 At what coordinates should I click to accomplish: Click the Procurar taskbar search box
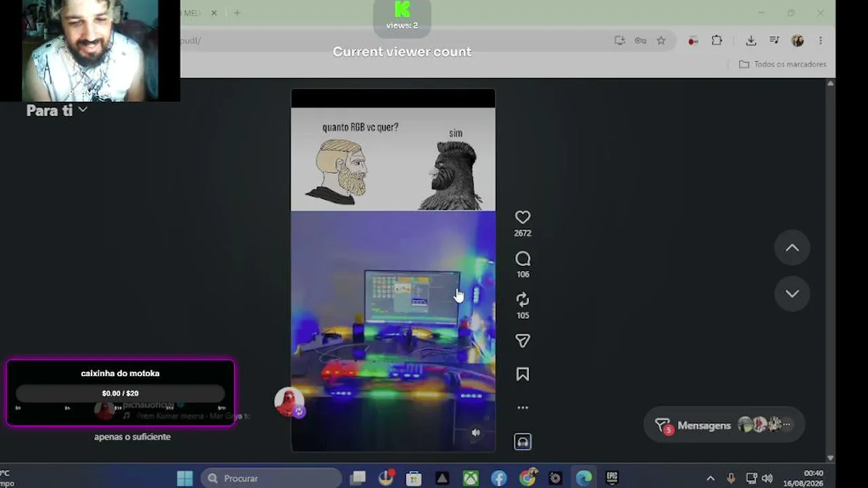(272, 479)
